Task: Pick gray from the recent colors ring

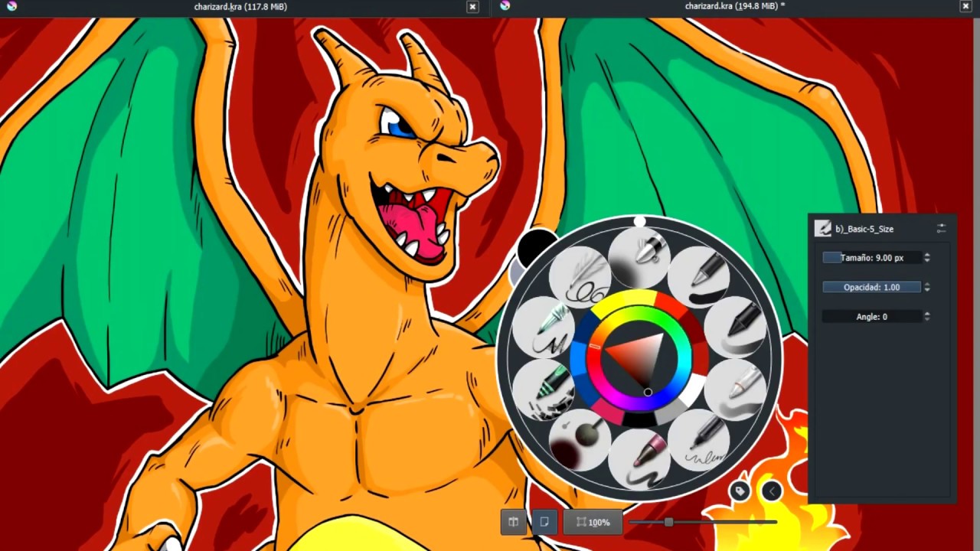Action: tap(671, 411)
